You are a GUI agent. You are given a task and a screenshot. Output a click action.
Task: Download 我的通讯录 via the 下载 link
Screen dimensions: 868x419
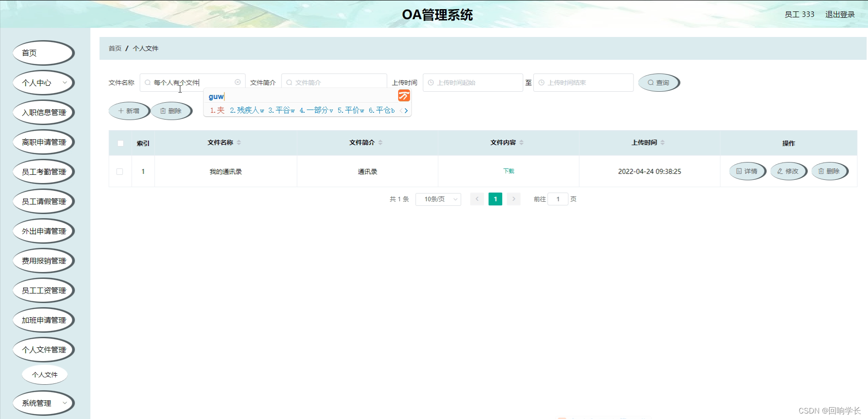point(508,171)
